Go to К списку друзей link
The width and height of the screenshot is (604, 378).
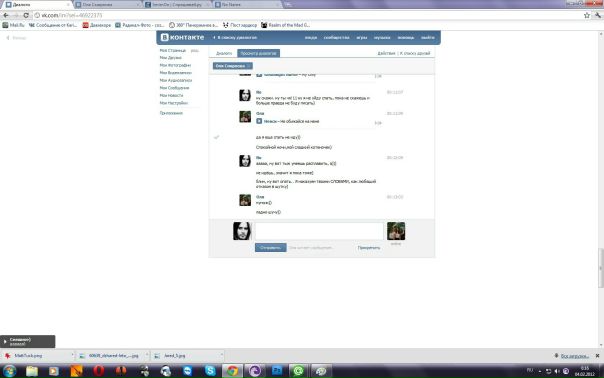click(x=415, y=53)
